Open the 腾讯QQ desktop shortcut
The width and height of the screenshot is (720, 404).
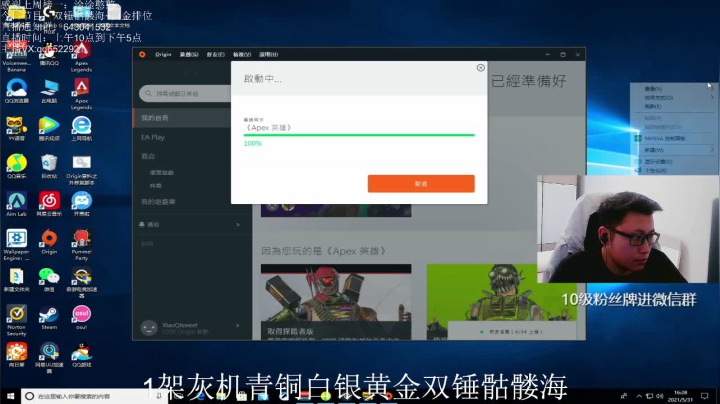[x=49, y=55]
